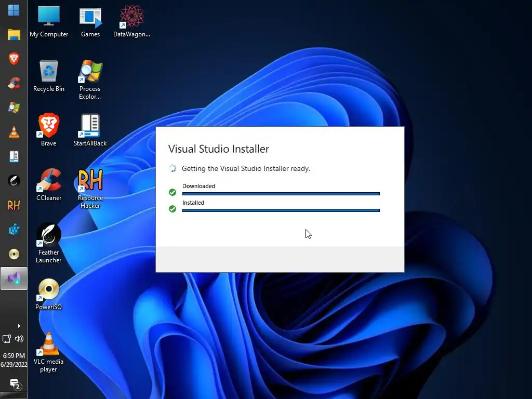Open the network status tray icon
This screenshot has height=399, width=532.
click(7, 339)
